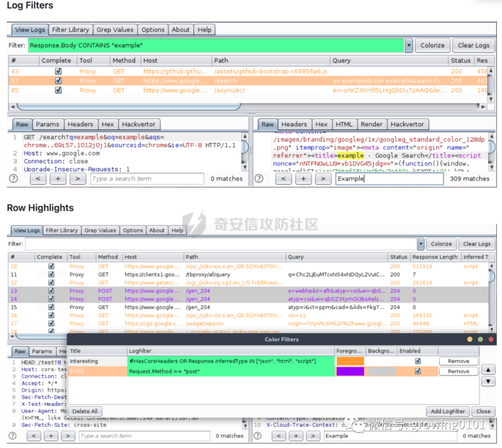Screen dimensions: 502x448
Task: Switch to Filter Library tab in upper panel
Action: [71, 30]
